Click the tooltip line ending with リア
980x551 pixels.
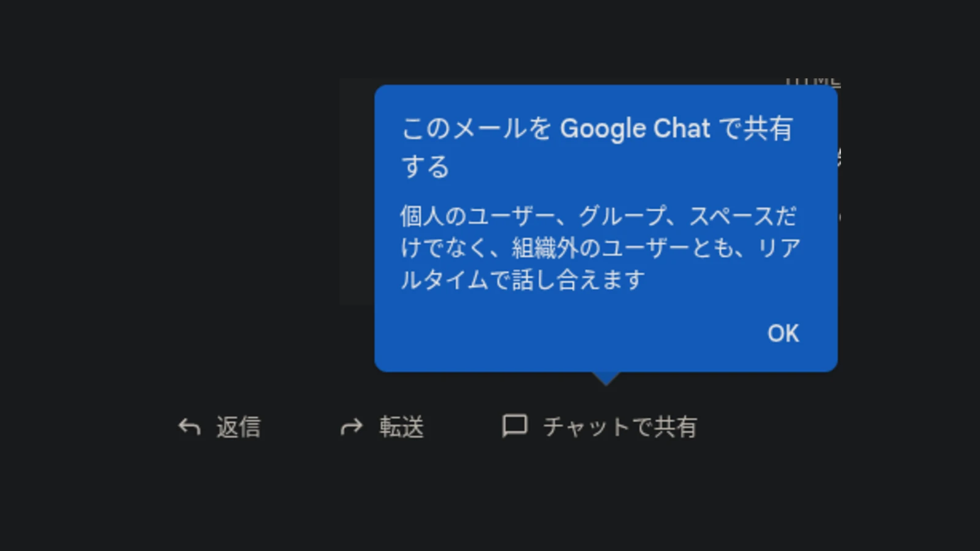click(600, 248)
